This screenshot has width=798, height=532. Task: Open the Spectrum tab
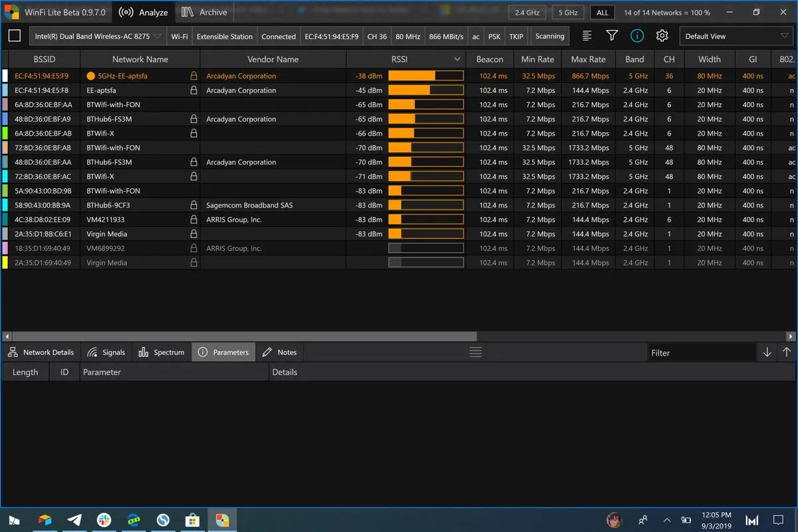tap(162, 352)
